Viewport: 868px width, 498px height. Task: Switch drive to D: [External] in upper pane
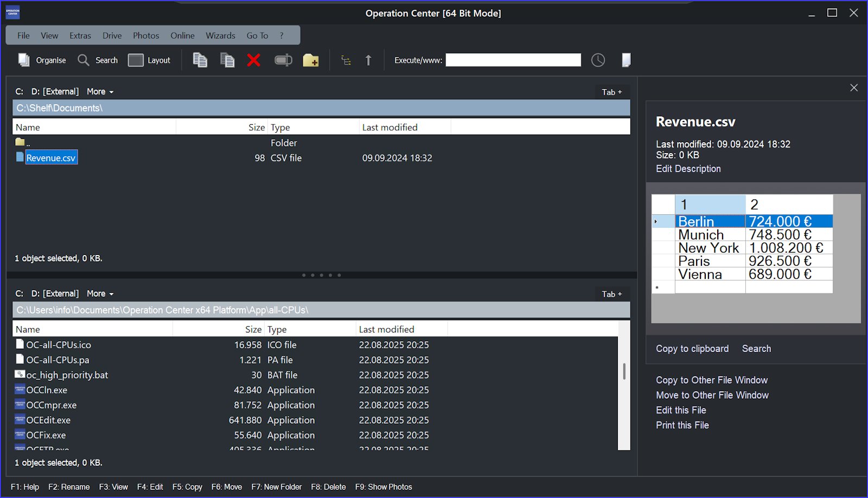pyautogui.click(x=55, y=91)
